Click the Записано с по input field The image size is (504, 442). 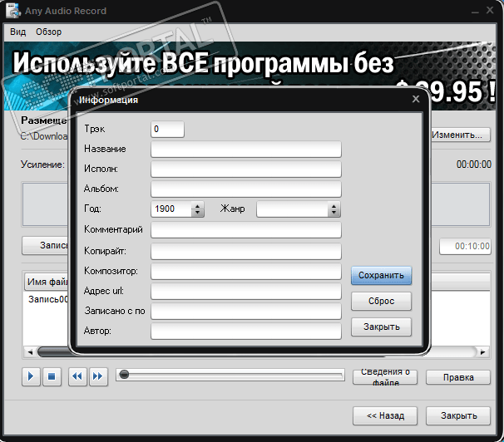(x=246, y=311)
